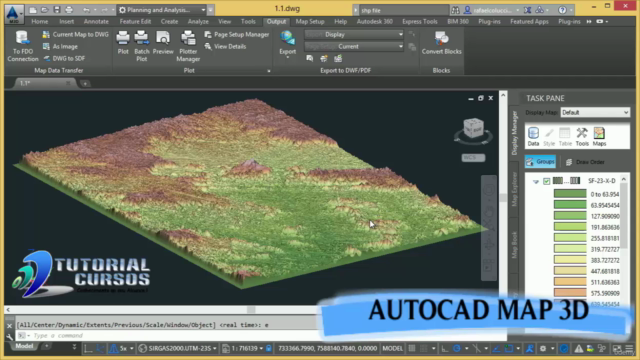Click View Details in Plot panel
The height and width of the screenshot is (360, 640).
tap(225, 47)
